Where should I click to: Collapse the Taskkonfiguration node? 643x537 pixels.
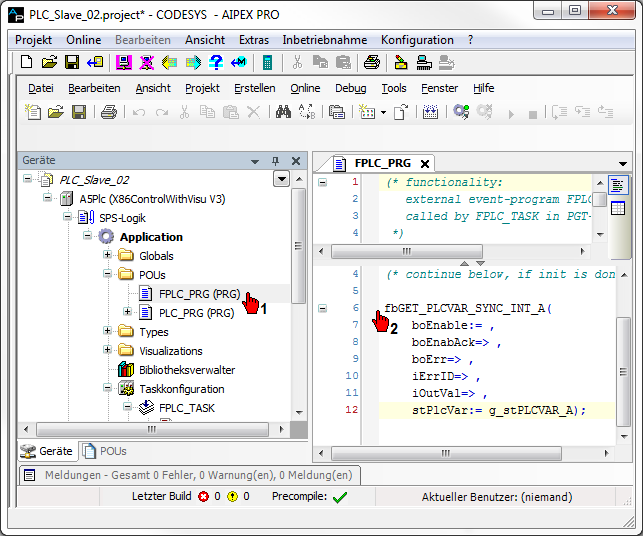point(107,387)
